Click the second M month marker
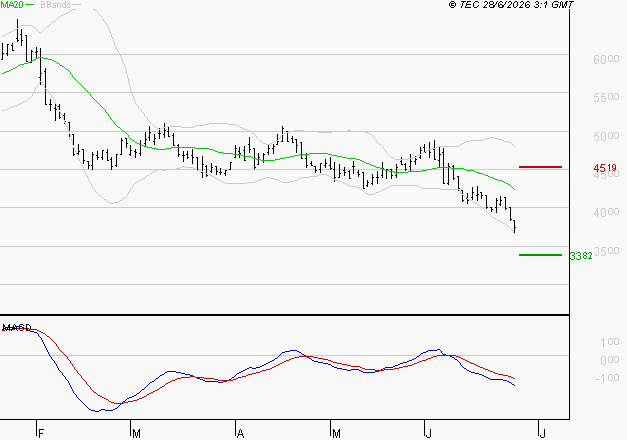Viewport: 627px width, 440px height. pos(336,434)
